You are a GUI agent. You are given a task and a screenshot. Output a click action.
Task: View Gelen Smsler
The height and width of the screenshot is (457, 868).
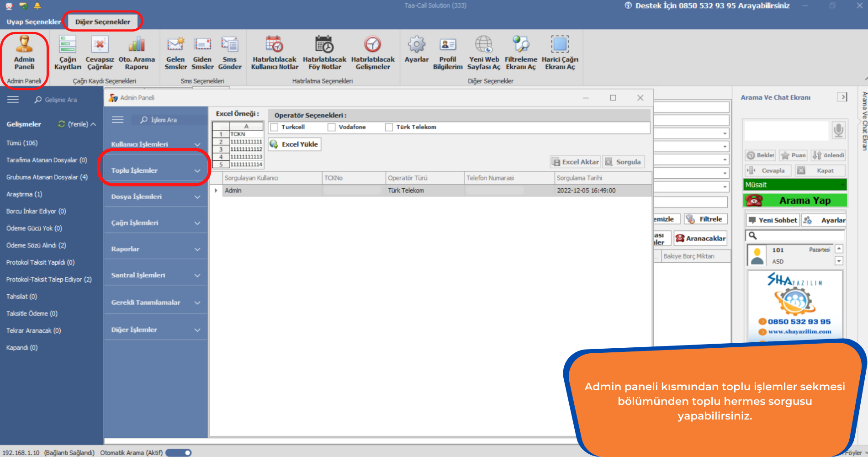point(175,53)
